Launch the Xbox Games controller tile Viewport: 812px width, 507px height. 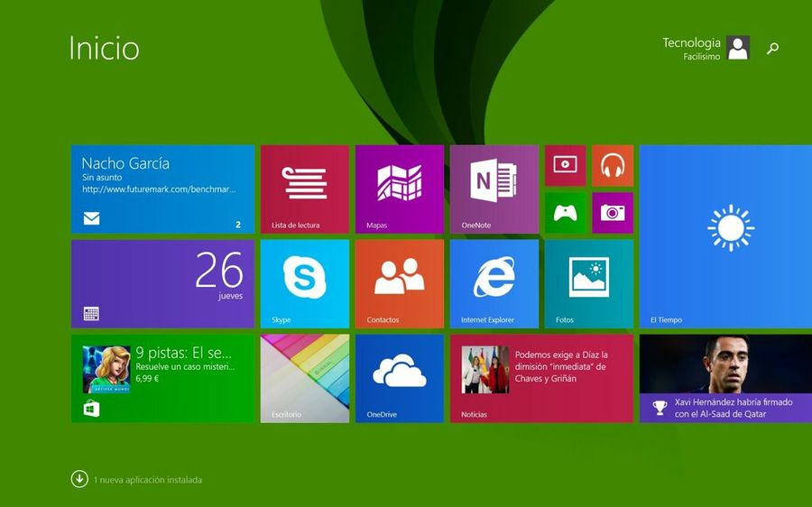(565, 213)
